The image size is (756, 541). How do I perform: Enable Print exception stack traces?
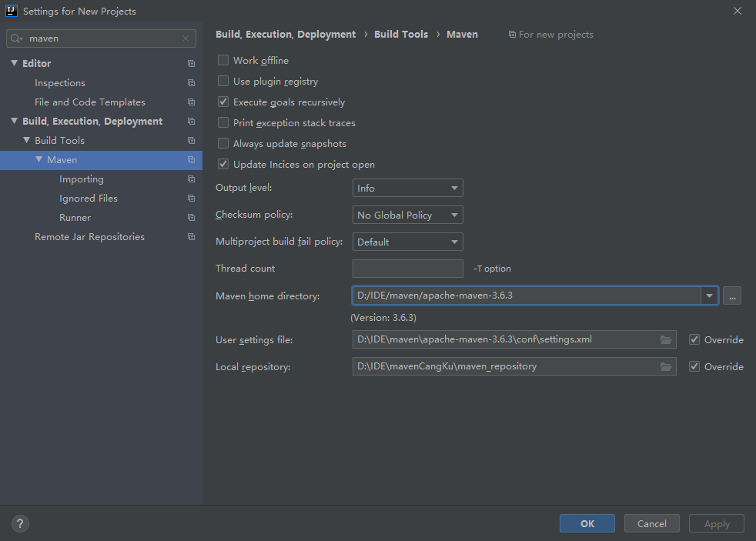tap(223, 122)
